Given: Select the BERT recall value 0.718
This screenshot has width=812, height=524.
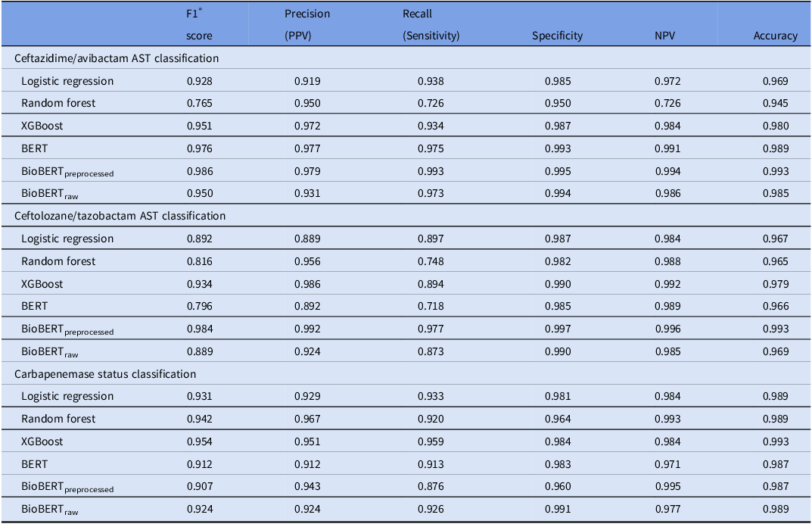Looking at the screenshot, I should click(431, 306).
